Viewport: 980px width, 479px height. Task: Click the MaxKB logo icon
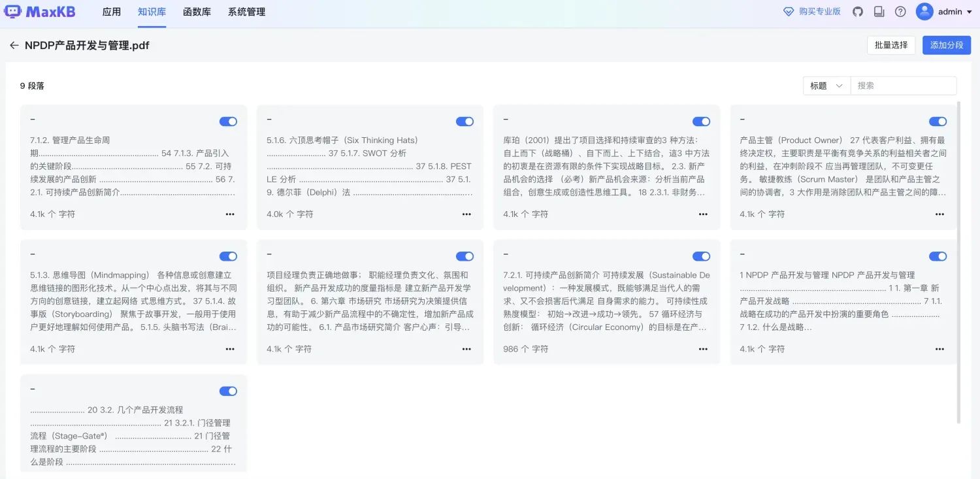(x=13, y=11)
